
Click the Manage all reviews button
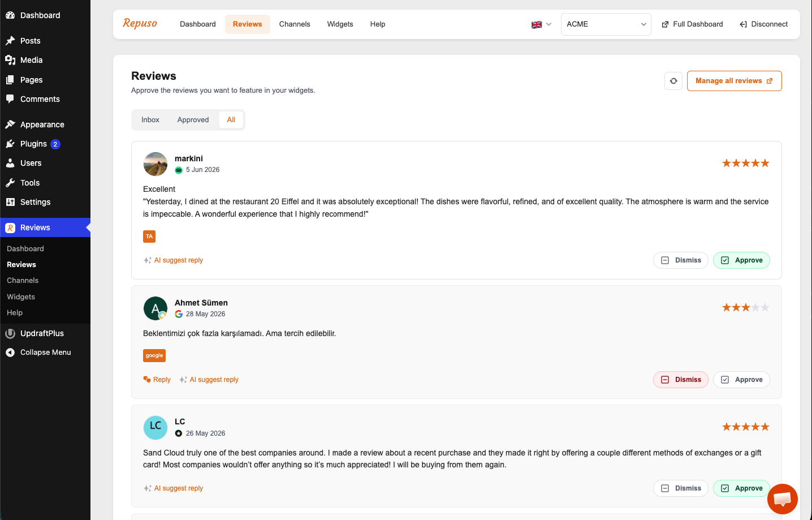click(x=734, y=81)
